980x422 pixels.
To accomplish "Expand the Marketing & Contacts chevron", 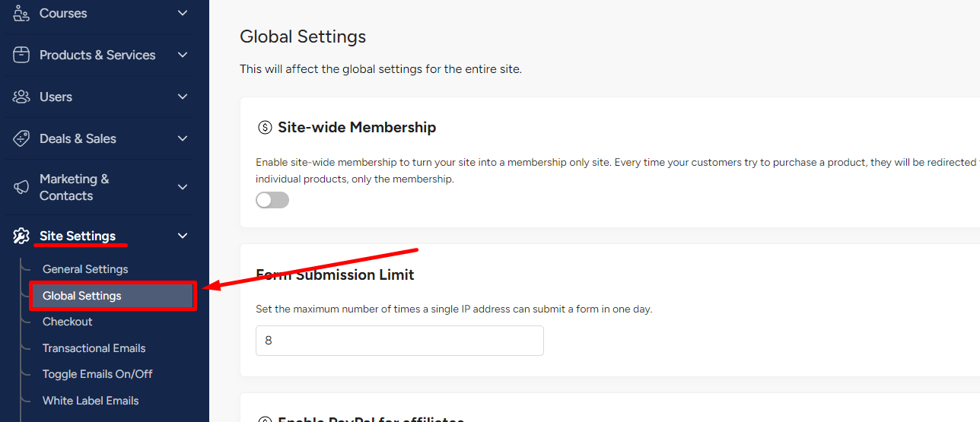I will [182, 187].
